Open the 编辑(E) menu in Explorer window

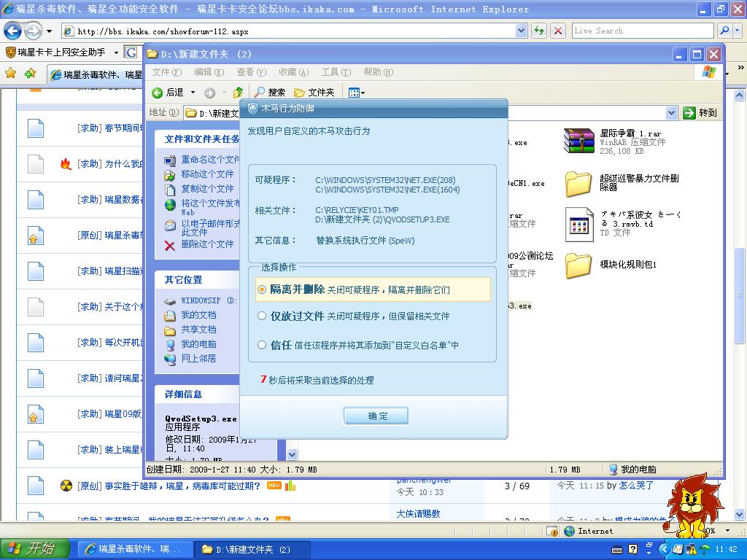(209, 72)
